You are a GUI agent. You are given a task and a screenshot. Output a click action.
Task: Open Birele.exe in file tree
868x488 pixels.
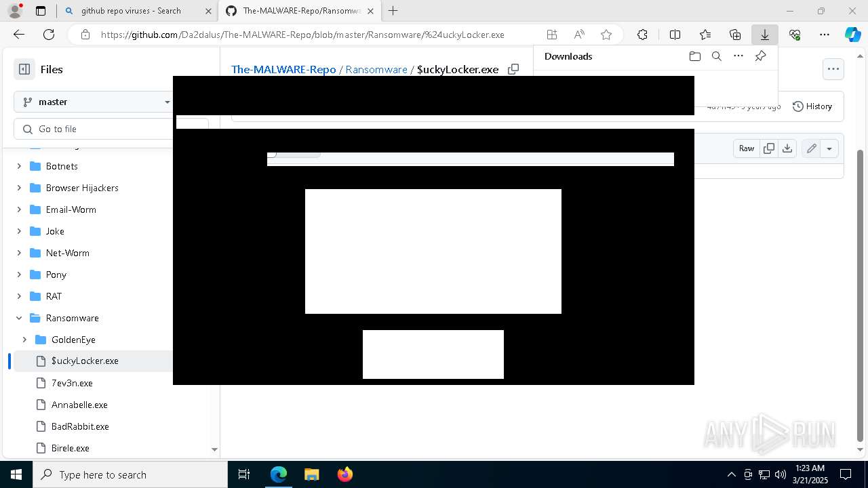pyautogui.click(x=71, y=448)
